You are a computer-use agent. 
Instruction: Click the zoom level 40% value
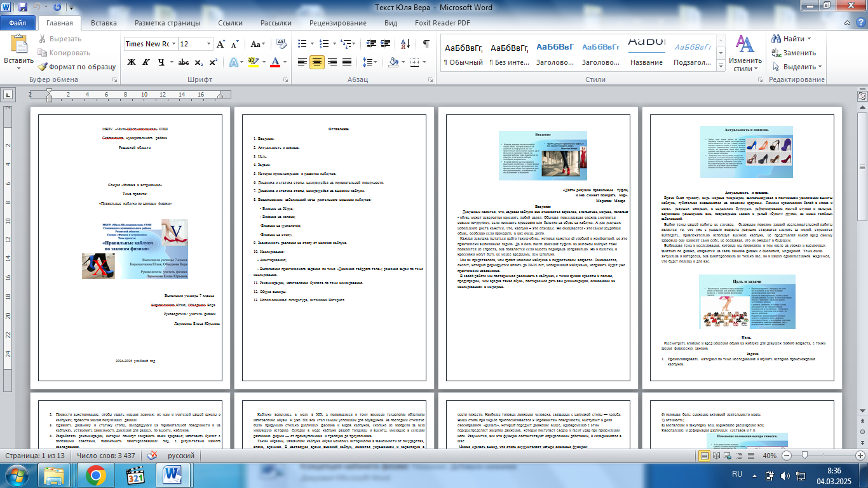(770, 456)
